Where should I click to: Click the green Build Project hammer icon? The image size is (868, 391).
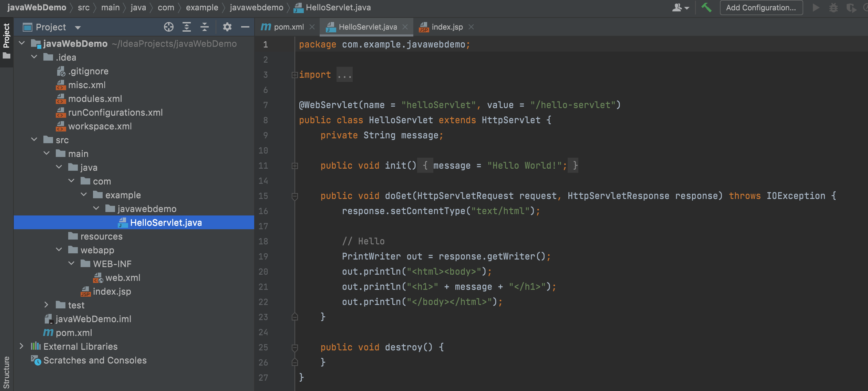pyautogui.click(x=706, y=8)
